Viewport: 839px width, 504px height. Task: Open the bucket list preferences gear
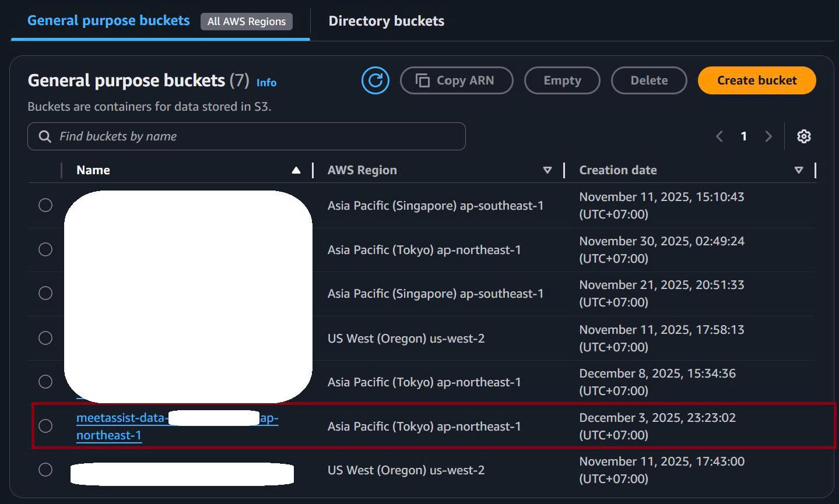coord(804,136)
